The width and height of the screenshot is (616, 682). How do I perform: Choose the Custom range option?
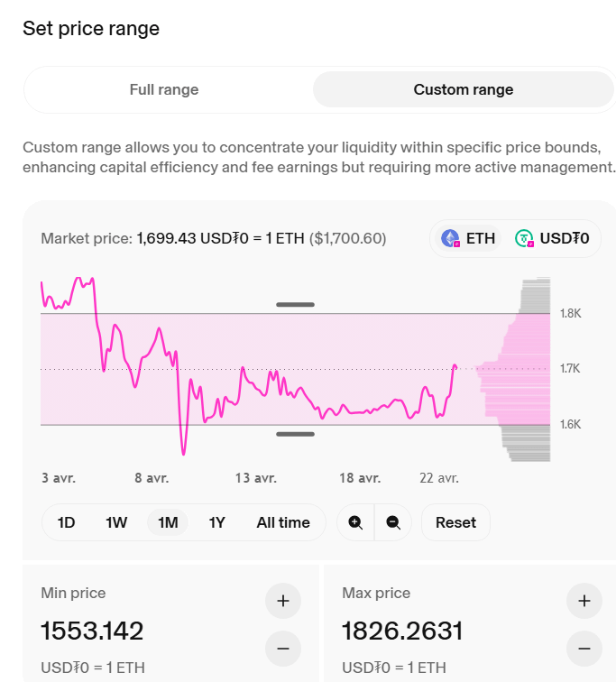[x=464, y=89]
